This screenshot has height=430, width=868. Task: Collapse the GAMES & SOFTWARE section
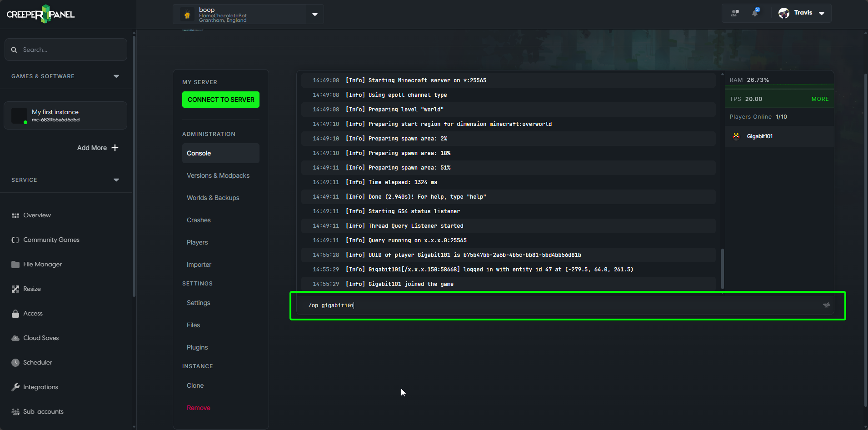pos(116,76)
